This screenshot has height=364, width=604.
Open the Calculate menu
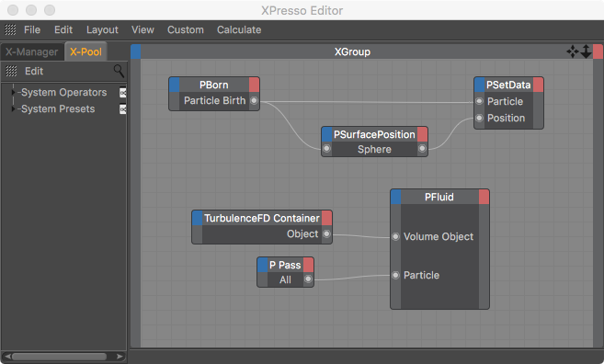[x=239, y=29]
